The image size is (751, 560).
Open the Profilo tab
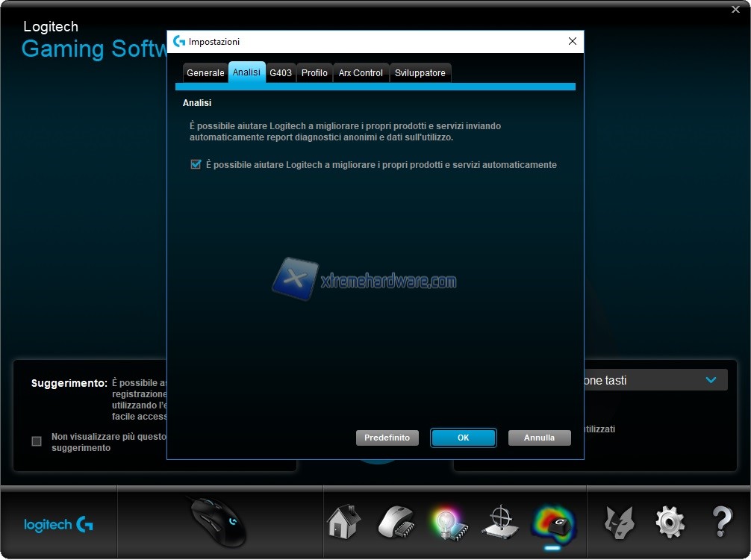[314, 73]
